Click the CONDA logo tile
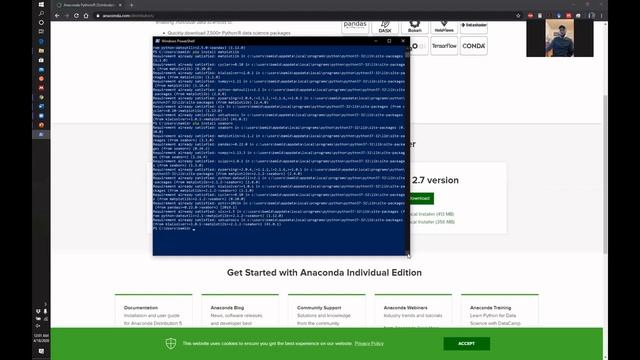Image resolution: width=640 pixels, height=360 pixels. point(474,46)
